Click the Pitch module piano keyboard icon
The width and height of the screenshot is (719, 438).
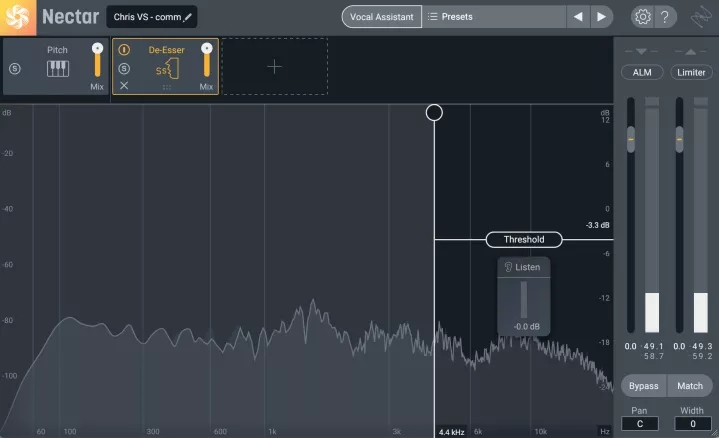56,68
